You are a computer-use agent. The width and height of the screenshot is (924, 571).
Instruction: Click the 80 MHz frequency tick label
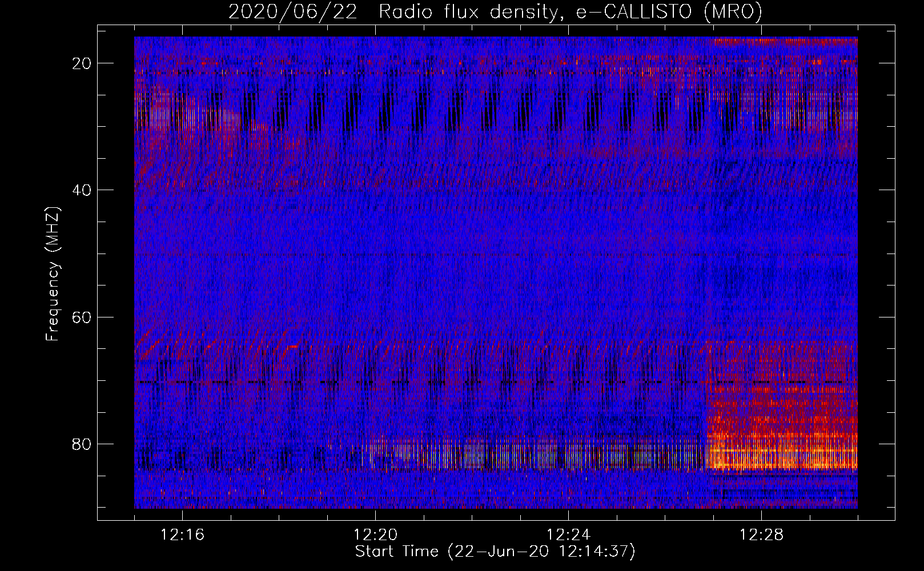[82, 444]
